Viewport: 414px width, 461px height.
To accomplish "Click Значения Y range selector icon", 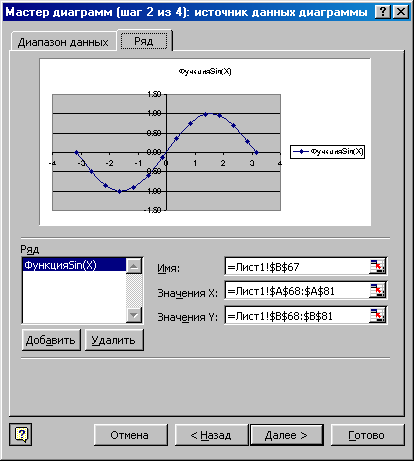I will [377, 315].
